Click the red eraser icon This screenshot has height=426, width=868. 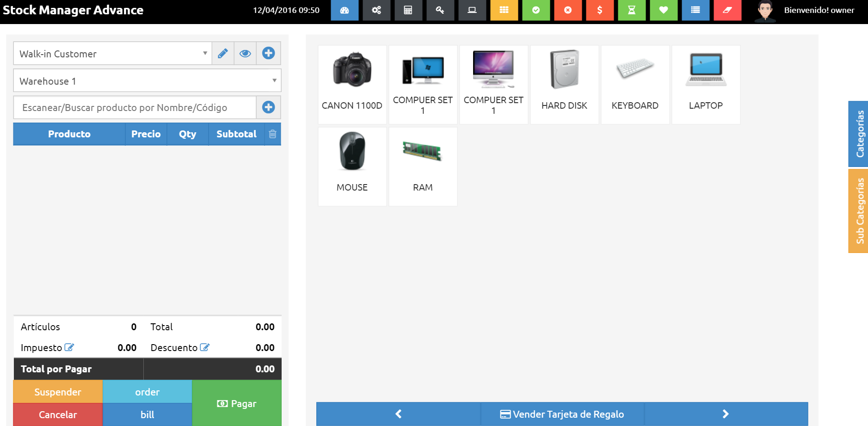click(x=727, y=10)
